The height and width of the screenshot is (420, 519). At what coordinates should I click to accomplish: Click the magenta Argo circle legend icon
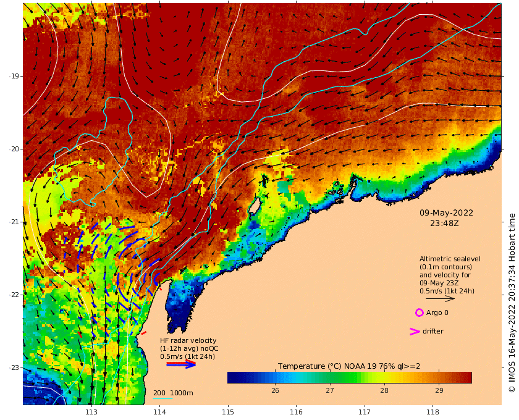tap(419, 313)
